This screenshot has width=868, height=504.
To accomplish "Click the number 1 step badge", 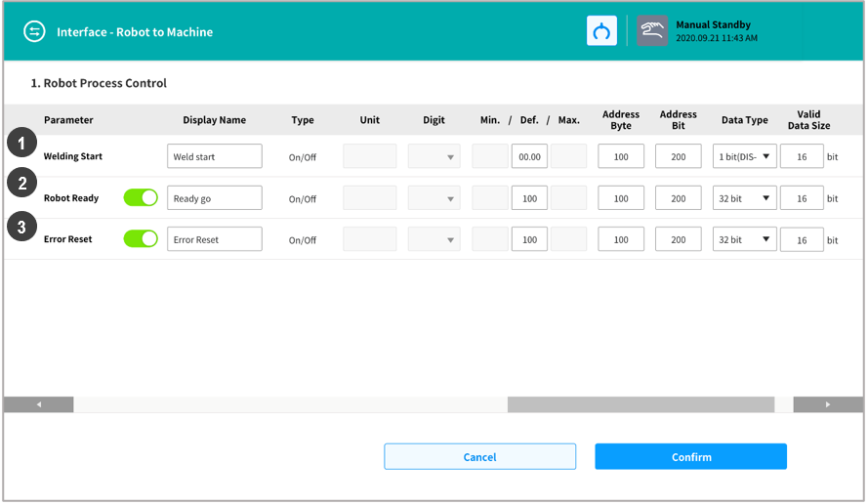I will (x=21, y=144).
